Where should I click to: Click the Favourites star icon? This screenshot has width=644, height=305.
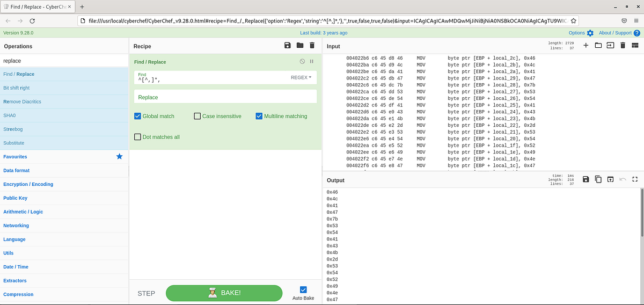120,156
